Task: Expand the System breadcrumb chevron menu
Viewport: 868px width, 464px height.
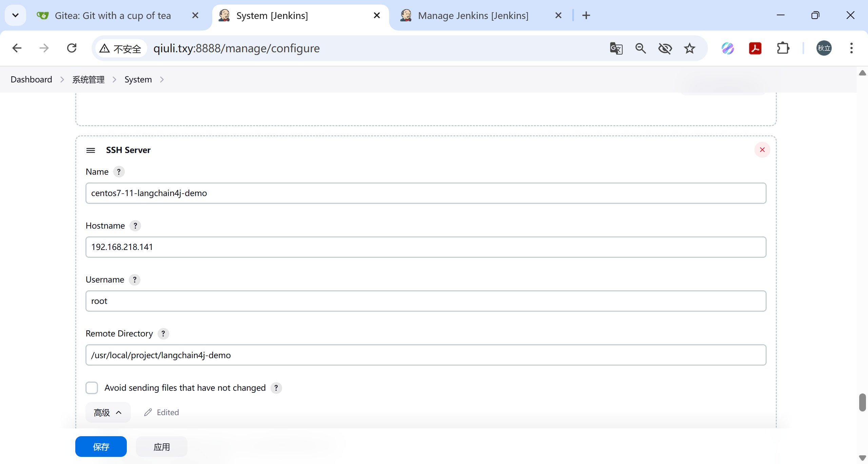Action: coord(162,79)
